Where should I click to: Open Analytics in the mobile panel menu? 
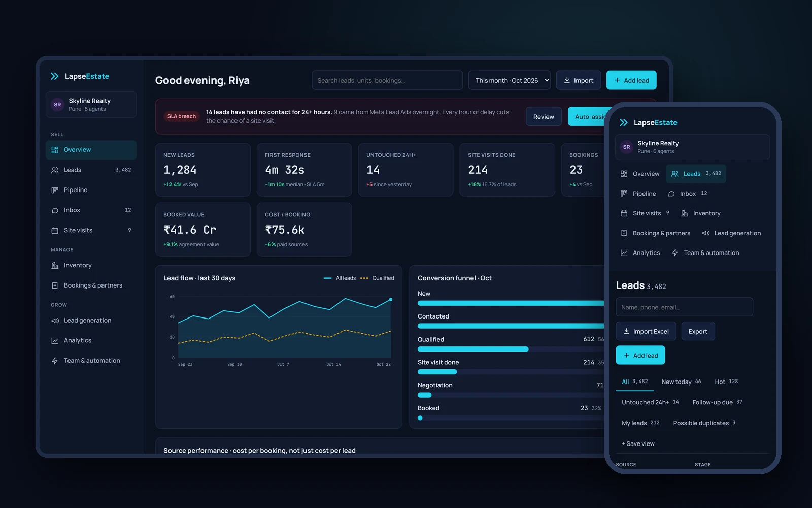pyautogui.click(x=640, y=253)
